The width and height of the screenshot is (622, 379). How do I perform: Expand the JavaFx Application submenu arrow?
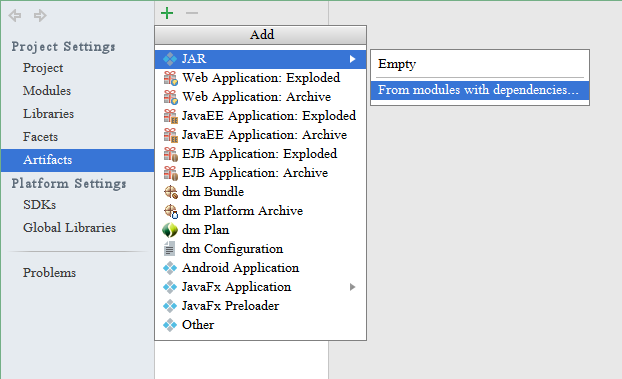click(352, 287)
